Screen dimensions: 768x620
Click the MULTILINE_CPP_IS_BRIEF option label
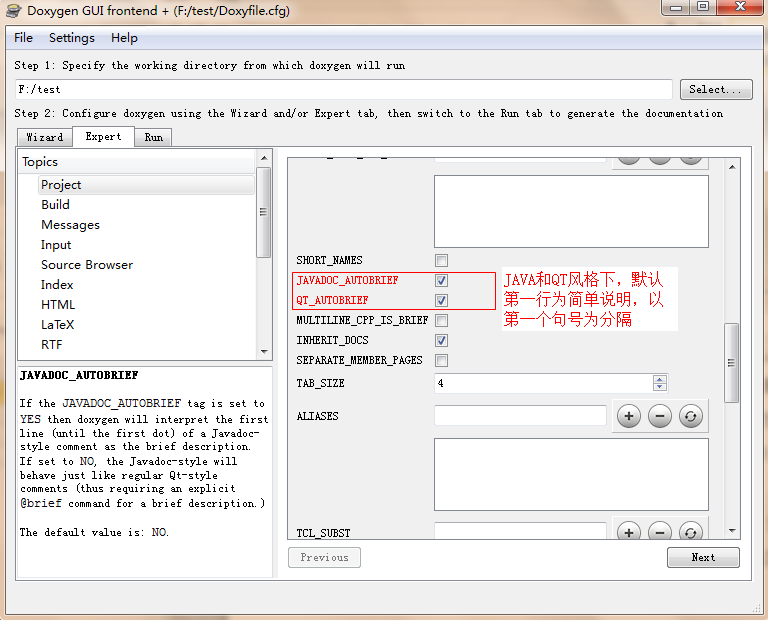[x=362, y=320]
